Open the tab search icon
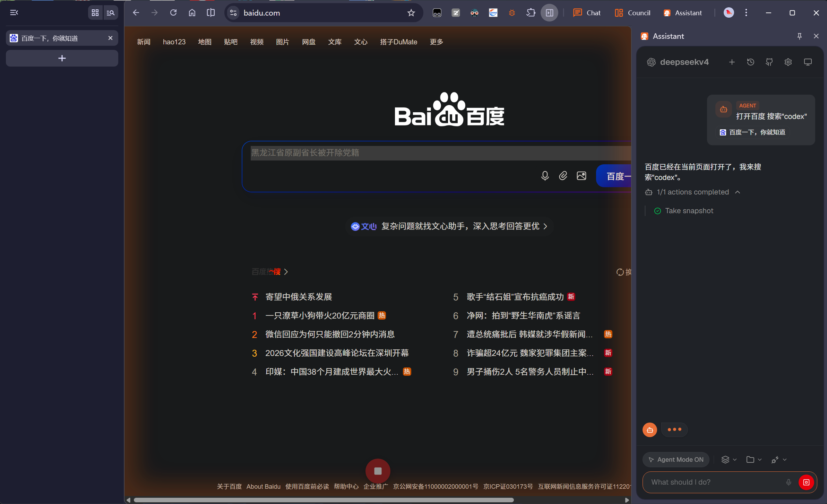 pos(111,13)
